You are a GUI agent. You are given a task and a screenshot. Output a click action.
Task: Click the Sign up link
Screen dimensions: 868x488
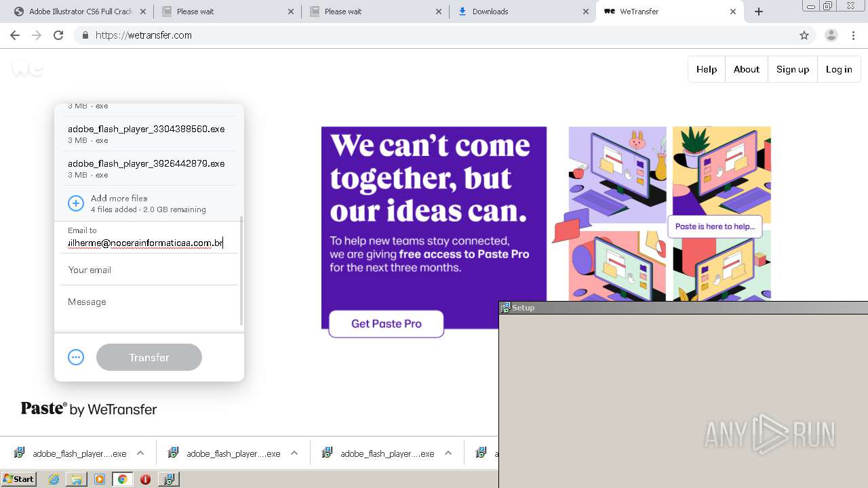(x=793, y=69)
